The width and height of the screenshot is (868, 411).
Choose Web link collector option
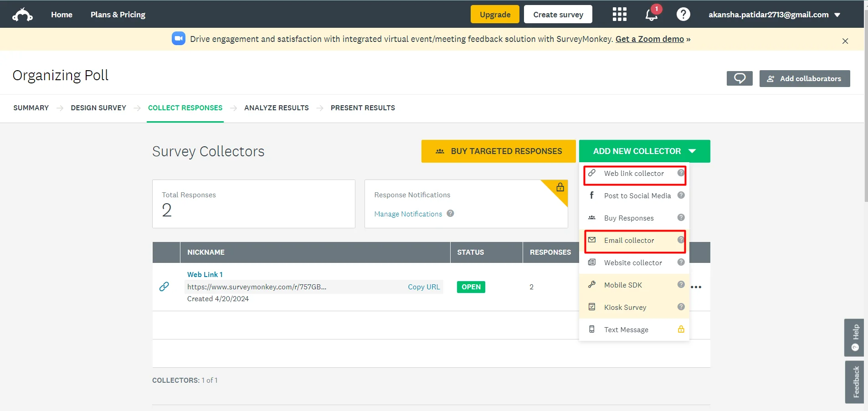pyautogui.click(x=634, y=174)
